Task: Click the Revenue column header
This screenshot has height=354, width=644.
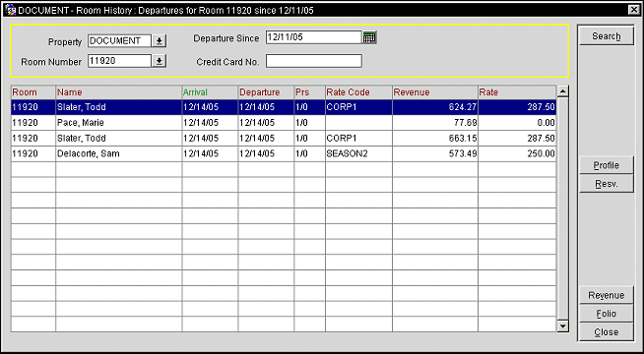Action: pos(435,92)
